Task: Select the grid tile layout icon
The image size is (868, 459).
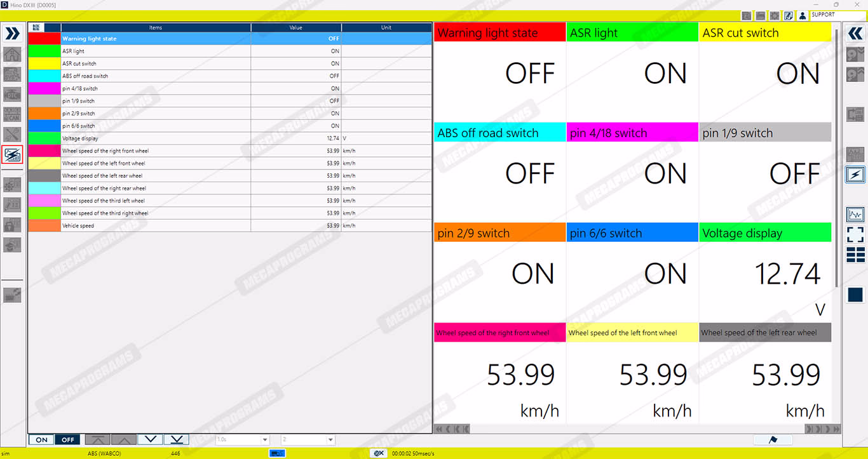Action: coord(855,255)
